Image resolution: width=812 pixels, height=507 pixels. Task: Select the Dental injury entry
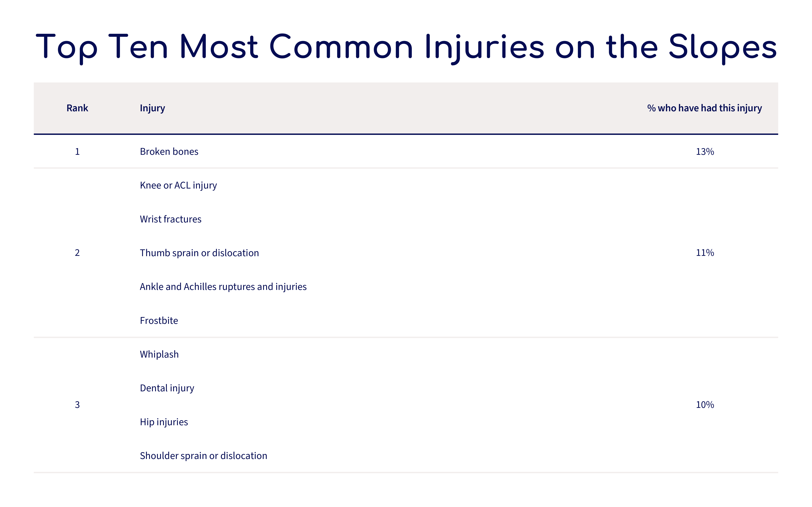(x=167, y=388)
